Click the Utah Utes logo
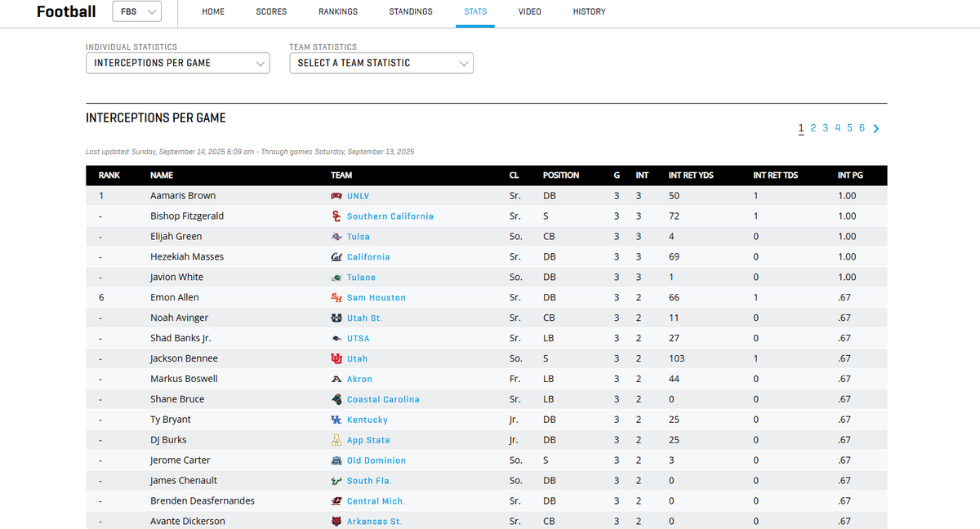 (336, 358)
